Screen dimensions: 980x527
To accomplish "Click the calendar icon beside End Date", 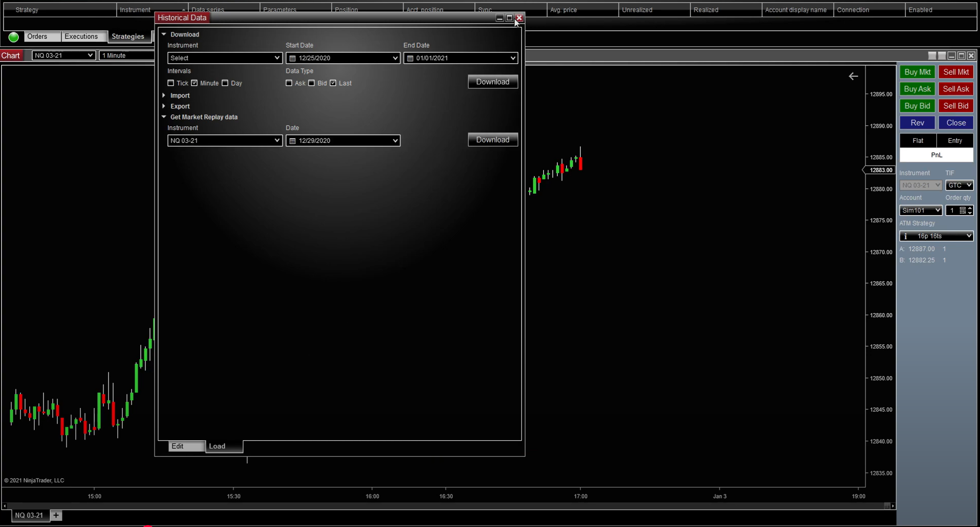I will coord(410,58).
